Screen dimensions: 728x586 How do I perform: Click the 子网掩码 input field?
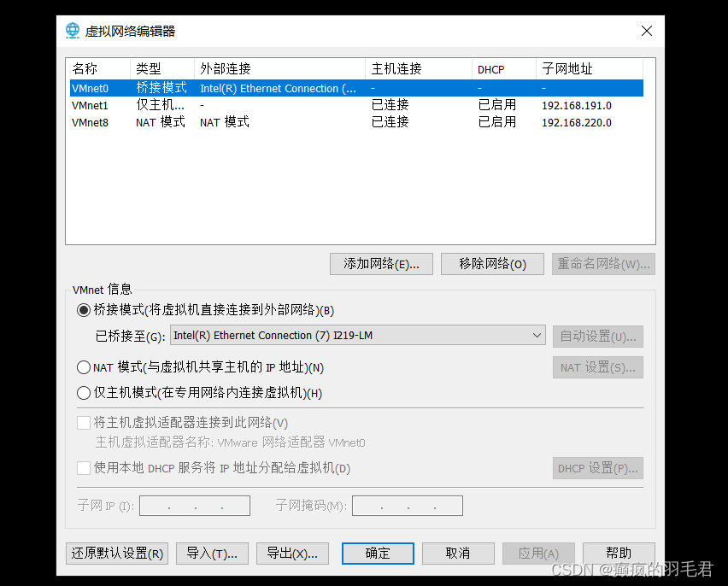pyautogui.click(x=408, y=506)
